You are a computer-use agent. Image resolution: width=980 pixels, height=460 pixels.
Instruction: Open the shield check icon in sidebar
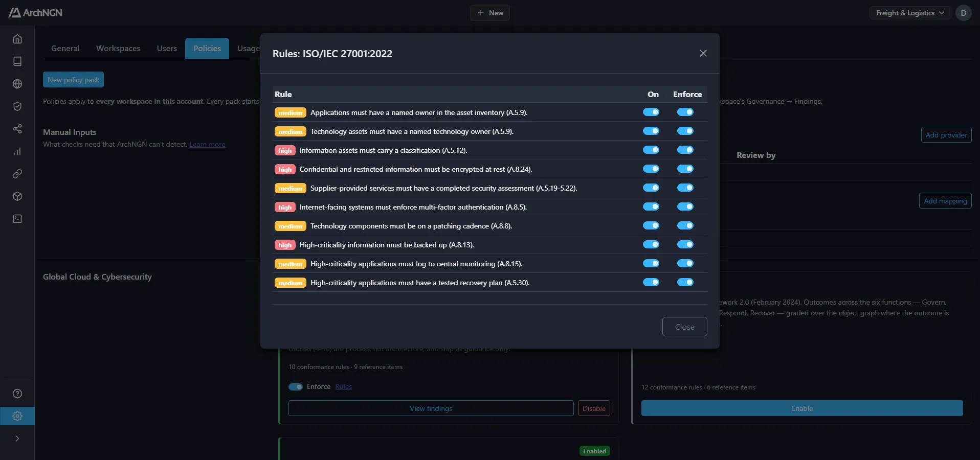[x=17, y=106]
